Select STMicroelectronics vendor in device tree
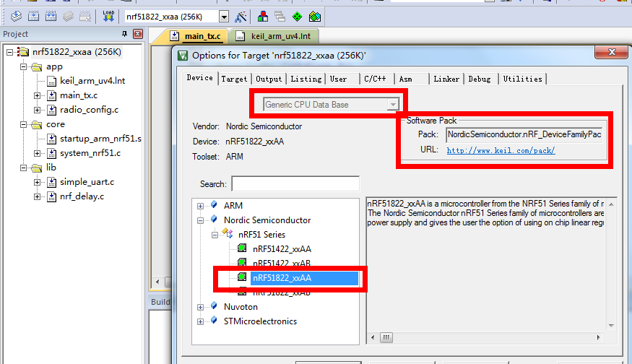The width and height of the screenshot is (632, 364). (260, 321)
